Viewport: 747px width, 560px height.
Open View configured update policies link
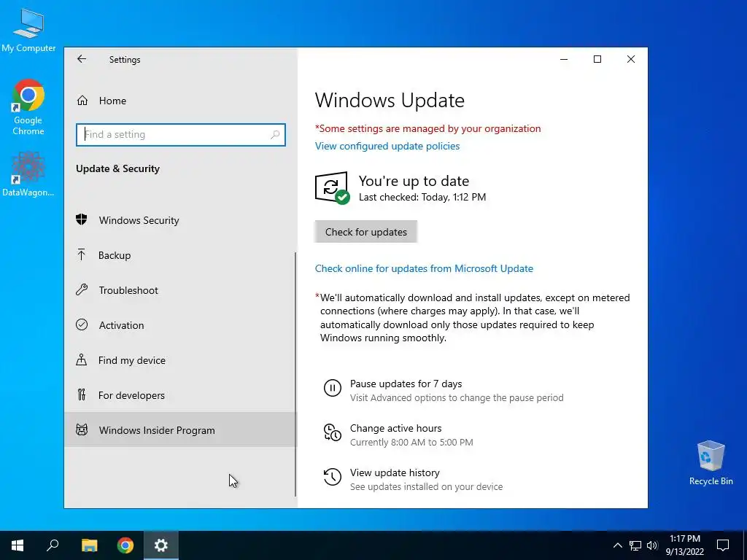387,146
